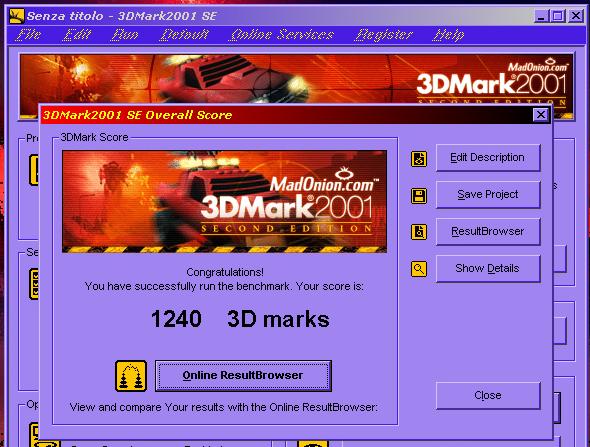Click the Save Project floppy disk icon
This screenshot has width=590, height=447.
[x=419, y=196]
